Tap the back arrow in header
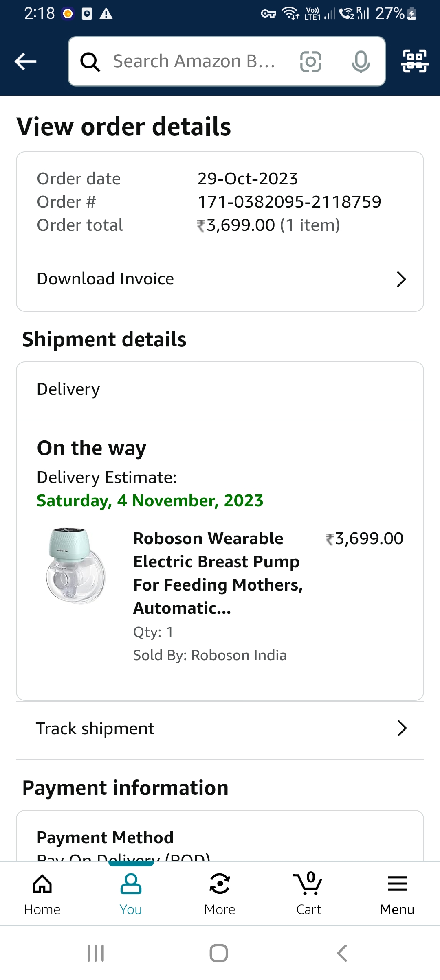440x980 pixels. pyautogui.click(x=25, y=62)
